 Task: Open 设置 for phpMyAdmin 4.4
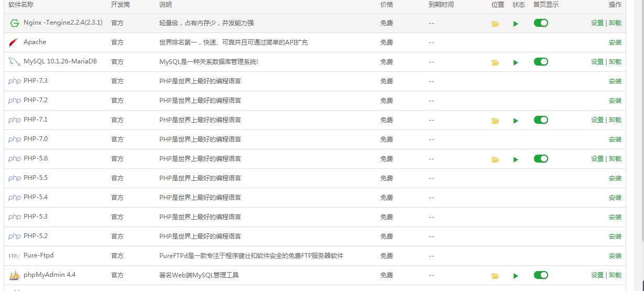coord(597,275)
